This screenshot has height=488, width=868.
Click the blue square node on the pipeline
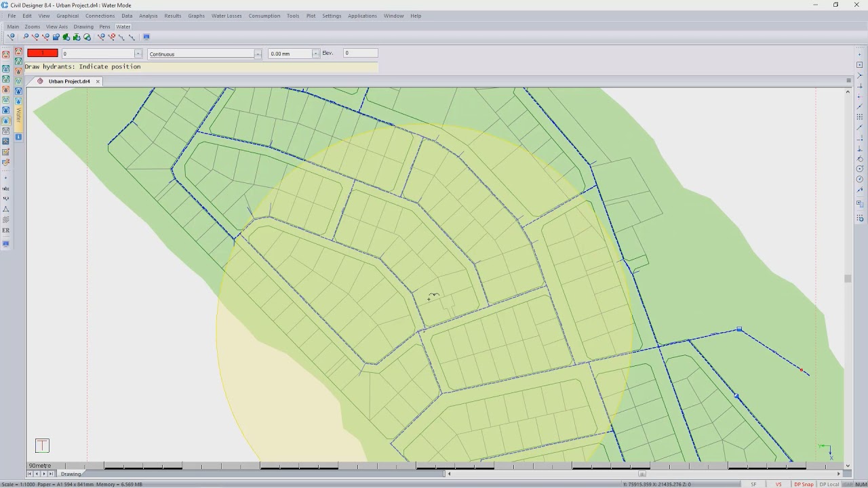(739, 329)
